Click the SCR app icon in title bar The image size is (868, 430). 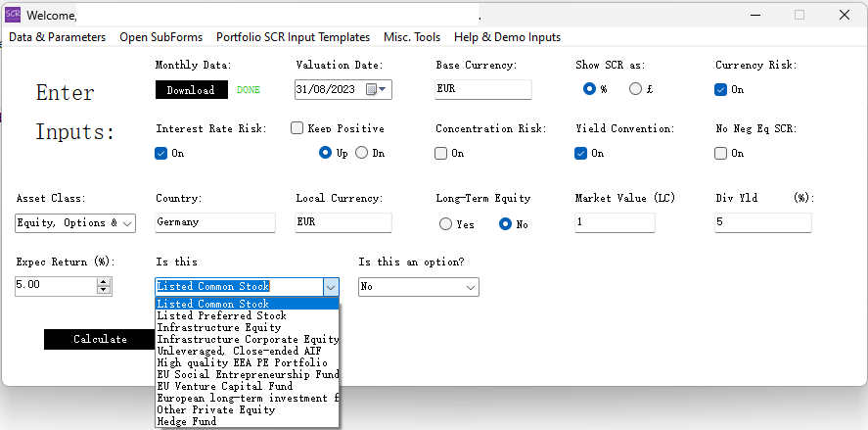click(13, 15)
